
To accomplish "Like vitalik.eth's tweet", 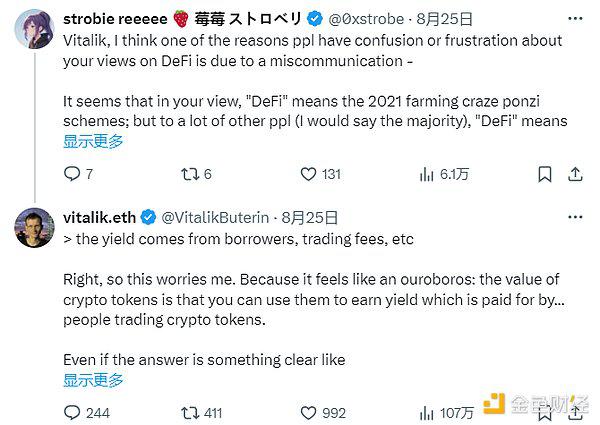I will tap(309, 412).
